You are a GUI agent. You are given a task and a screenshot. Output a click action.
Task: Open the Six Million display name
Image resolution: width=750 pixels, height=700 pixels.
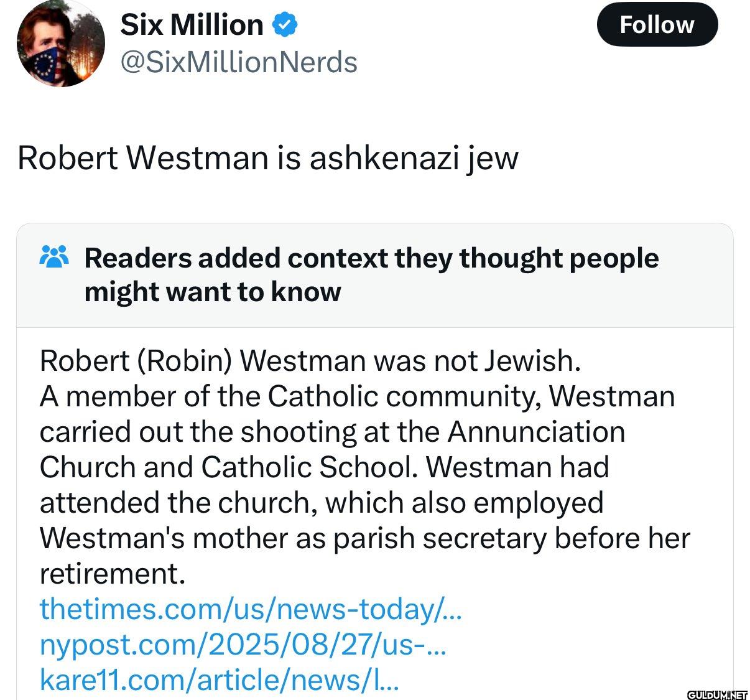[x=192, y=26]
